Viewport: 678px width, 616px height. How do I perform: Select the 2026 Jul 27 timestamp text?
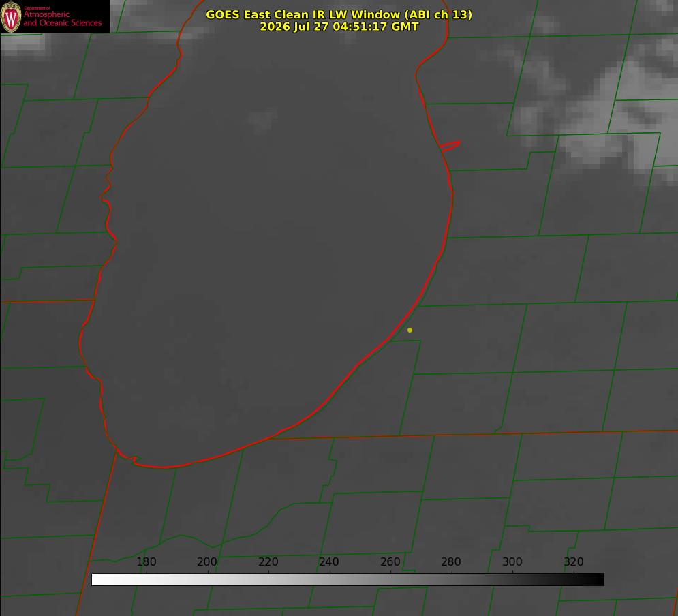(x=339, y=27)
